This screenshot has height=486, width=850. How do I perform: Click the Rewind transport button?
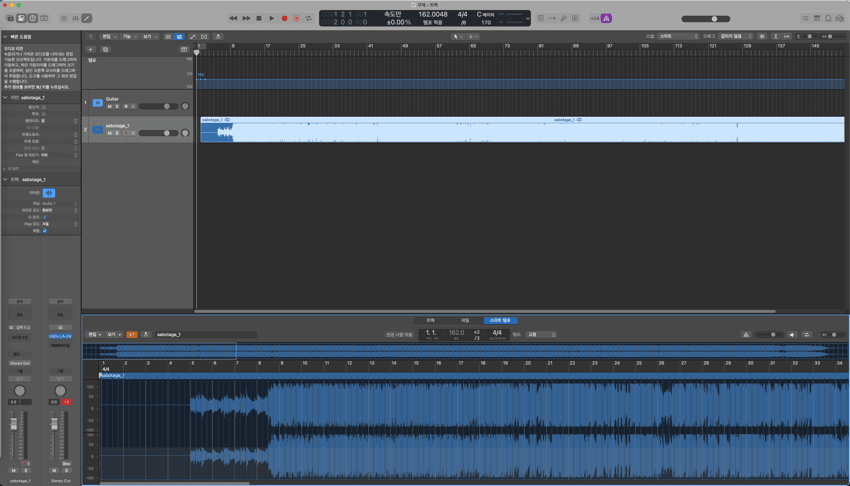pyautogui.click(x=233, y=18)
